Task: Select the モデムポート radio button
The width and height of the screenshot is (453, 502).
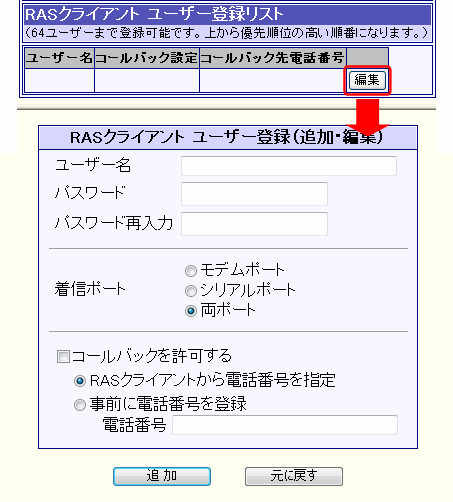Action: click(x=191, y=271)
